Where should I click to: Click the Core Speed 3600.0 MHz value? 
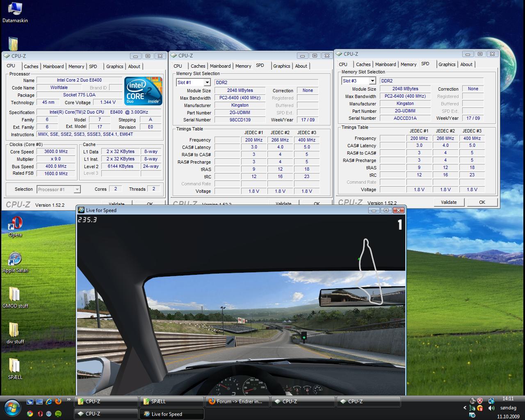[56, 151]
